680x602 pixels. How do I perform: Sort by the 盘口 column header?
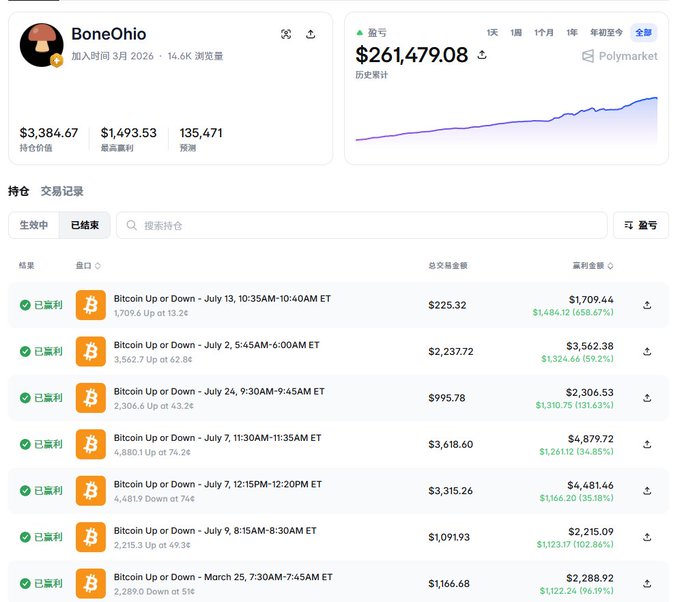(88, 265)
